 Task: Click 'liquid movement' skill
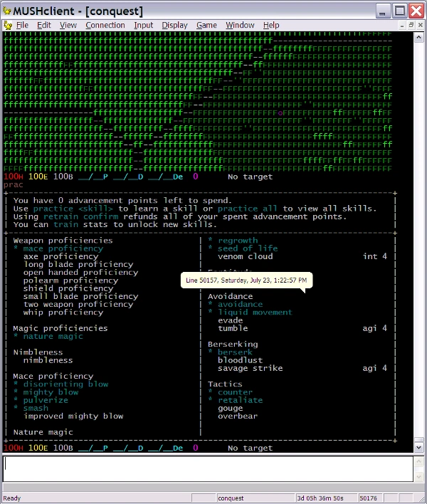[255, 313]
